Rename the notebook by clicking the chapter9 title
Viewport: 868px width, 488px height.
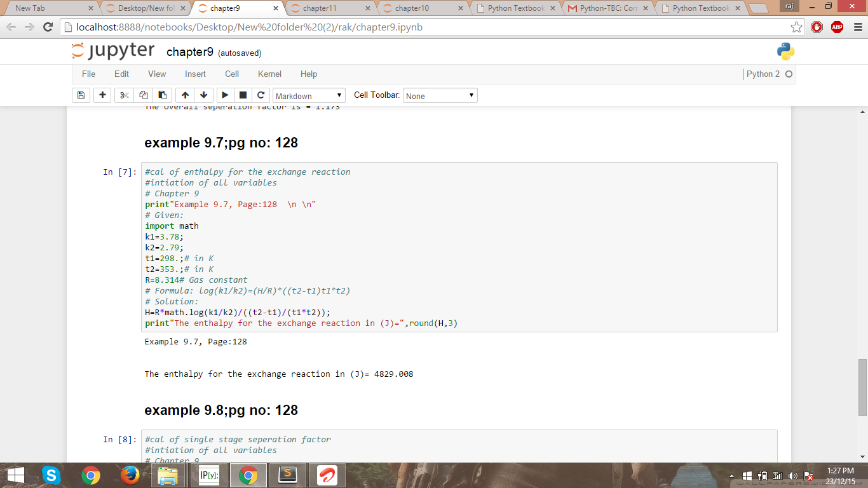pos(189,52)
